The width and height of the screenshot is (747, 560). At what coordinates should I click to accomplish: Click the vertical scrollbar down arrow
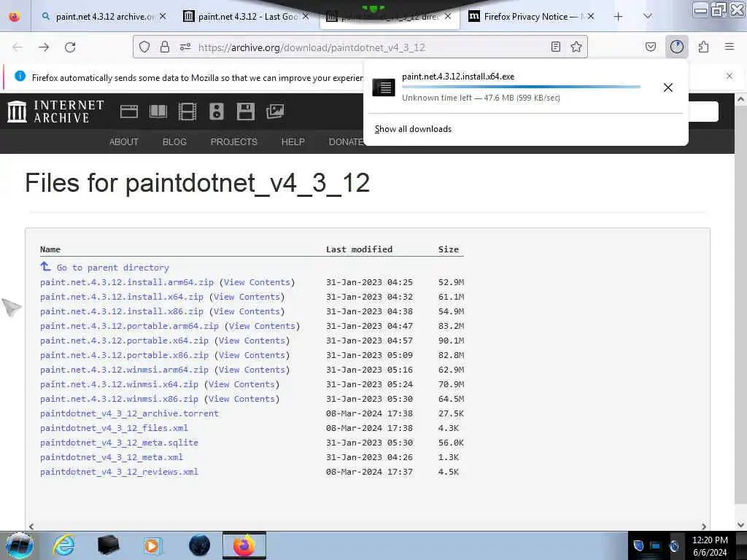[740, 525]
